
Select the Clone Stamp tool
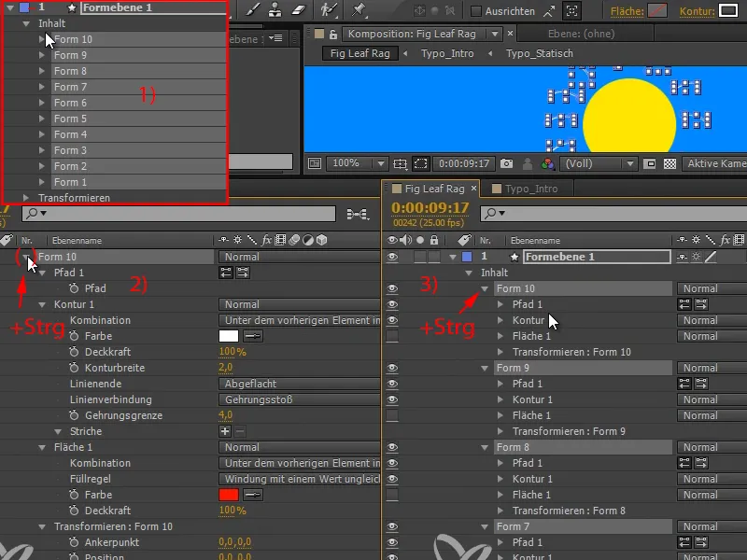[277, 10]
